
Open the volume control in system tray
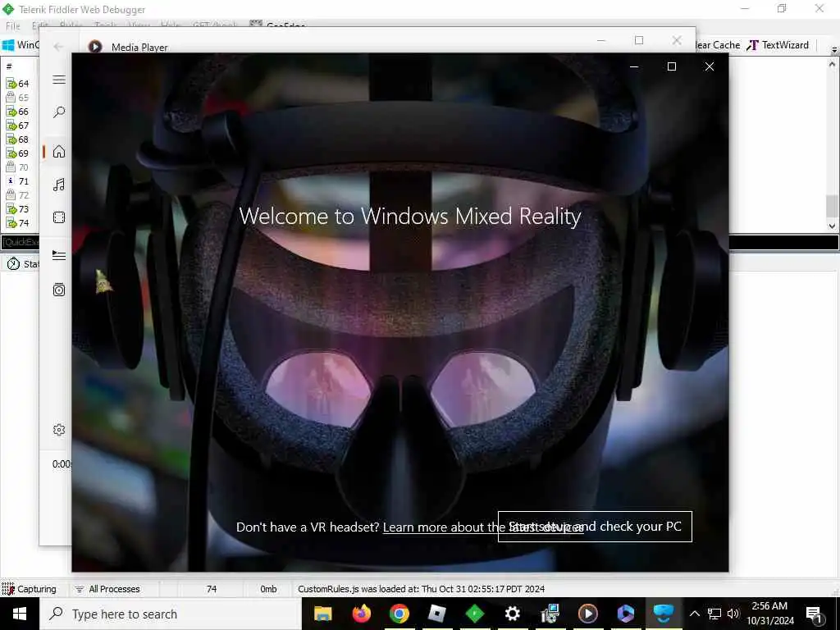click(733, 614)
